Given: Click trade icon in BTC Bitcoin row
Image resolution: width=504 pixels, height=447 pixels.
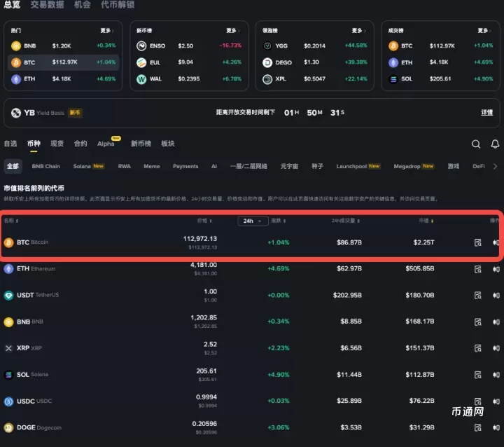Looking at the screenshot, I should click(x=496, y=242).
